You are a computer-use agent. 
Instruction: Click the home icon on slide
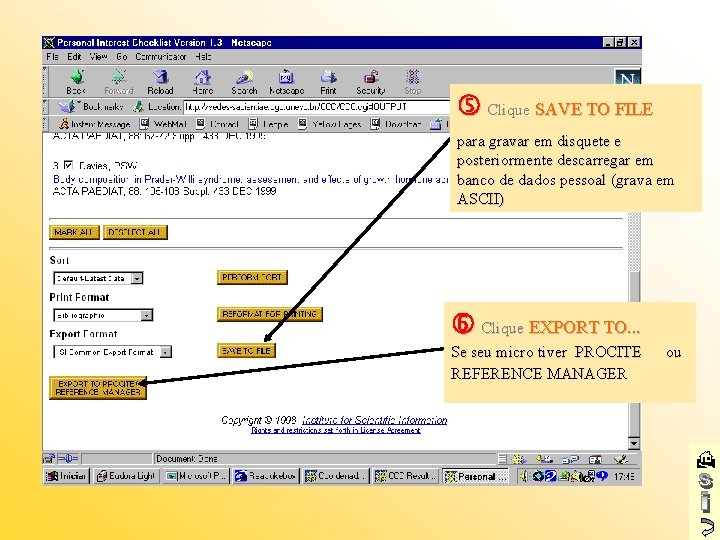tap(705, 460)
